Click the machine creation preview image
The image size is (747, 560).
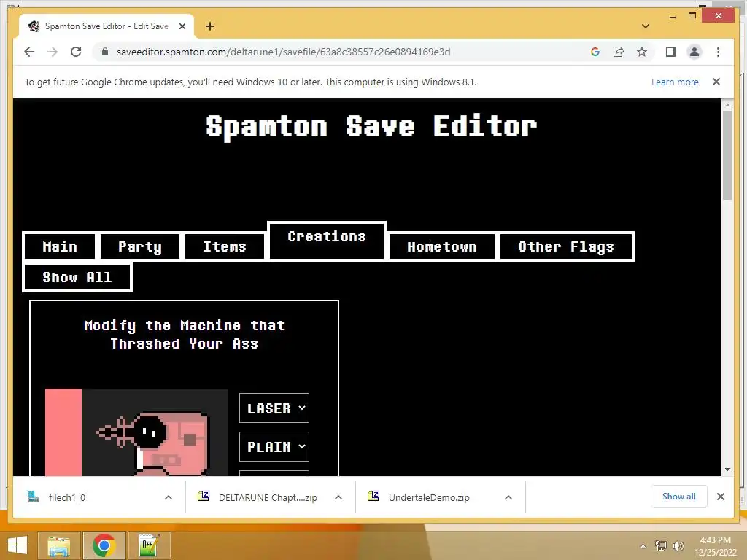point(136,432)
